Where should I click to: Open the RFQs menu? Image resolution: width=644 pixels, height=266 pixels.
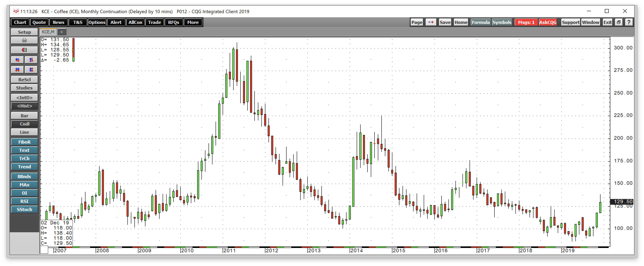174,22
